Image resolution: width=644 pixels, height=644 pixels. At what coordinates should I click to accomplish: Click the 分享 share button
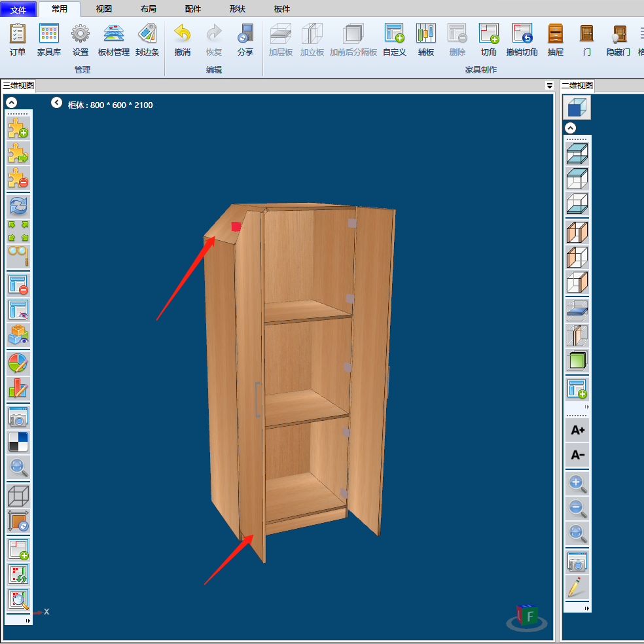(x=245, y=39)
